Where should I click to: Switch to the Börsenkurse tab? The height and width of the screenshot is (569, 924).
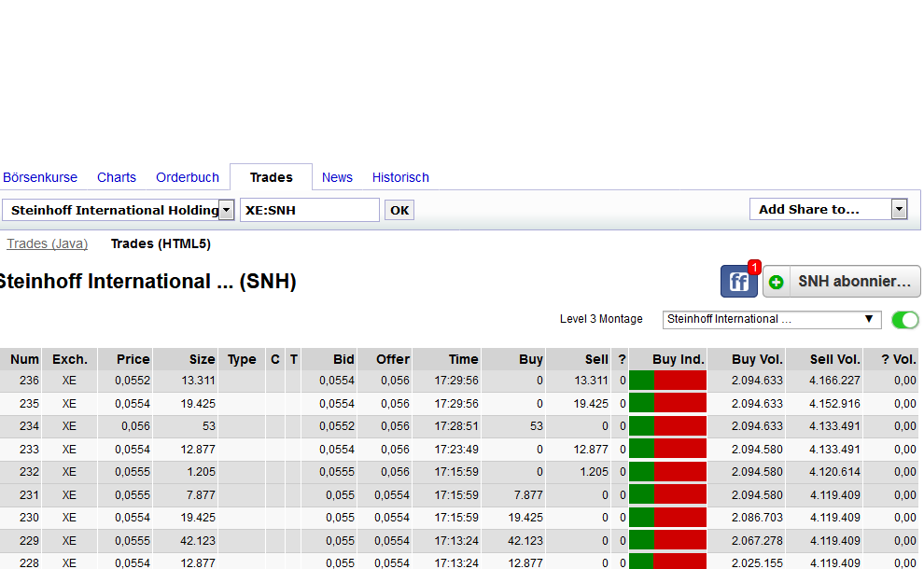coord(40,177)
